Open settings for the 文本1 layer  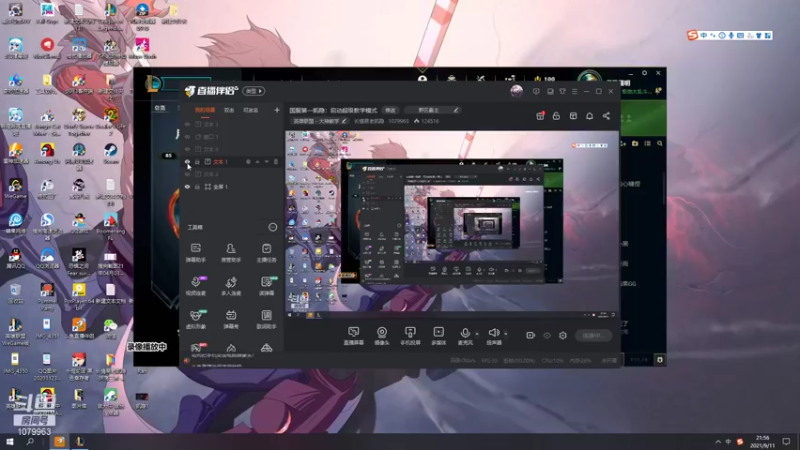[248, 162]
